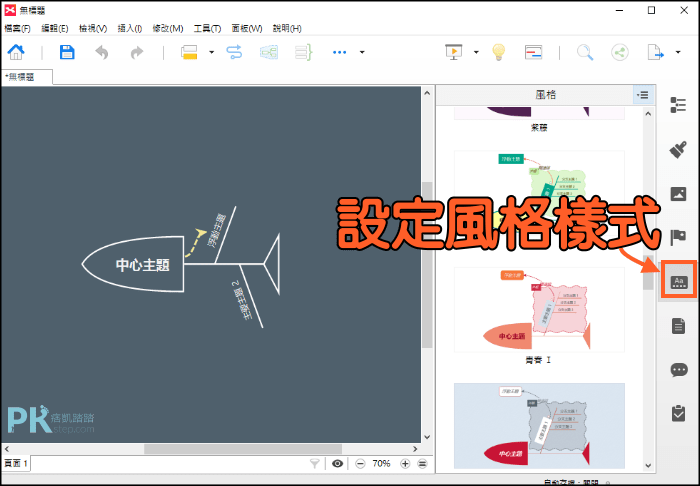The width and height of the screenshot is (700, 486).
Task: Zoom in with the plus button
Action: [x=405, y=464]
